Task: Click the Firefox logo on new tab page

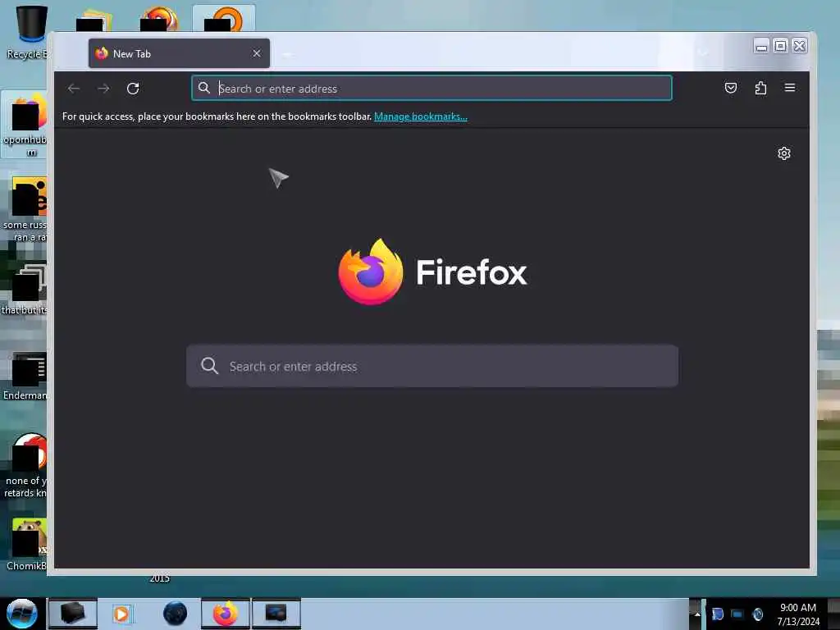Action: click(x=371, y=272)
